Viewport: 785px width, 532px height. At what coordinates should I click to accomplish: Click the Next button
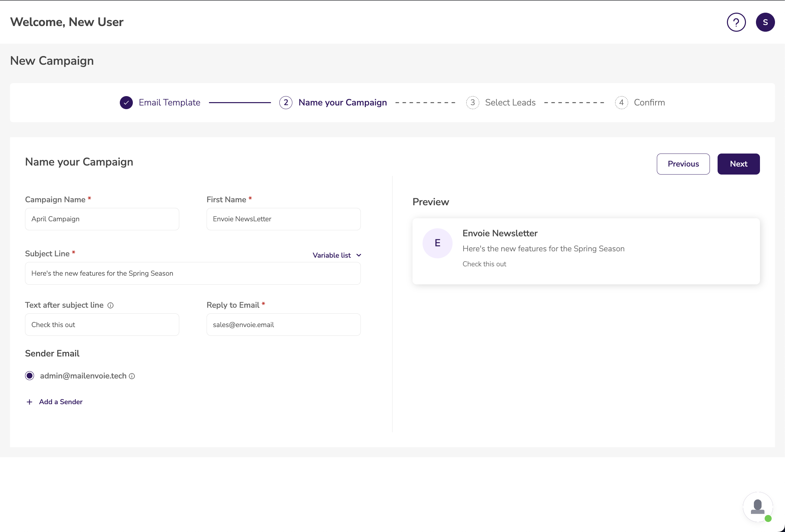coord(738,164)
